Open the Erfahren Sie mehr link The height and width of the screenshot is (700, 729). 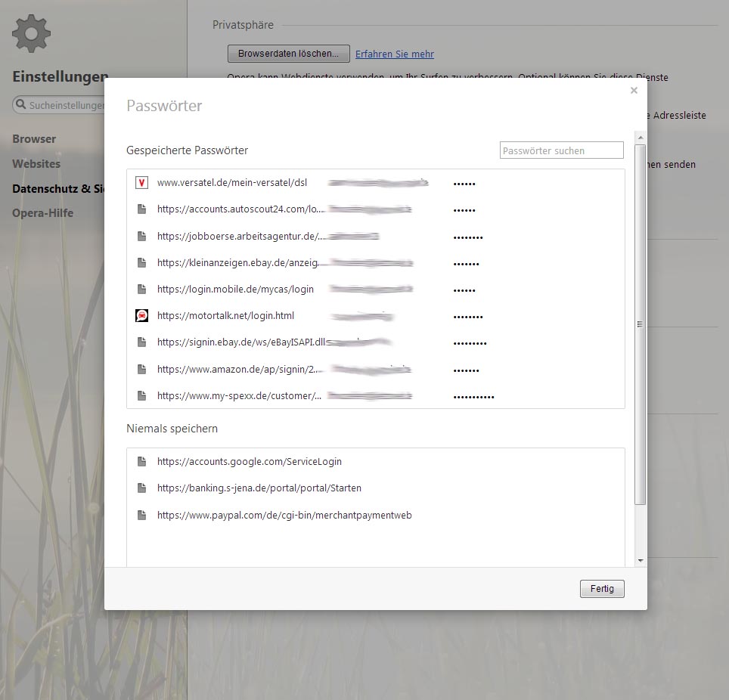coord(395,54)
